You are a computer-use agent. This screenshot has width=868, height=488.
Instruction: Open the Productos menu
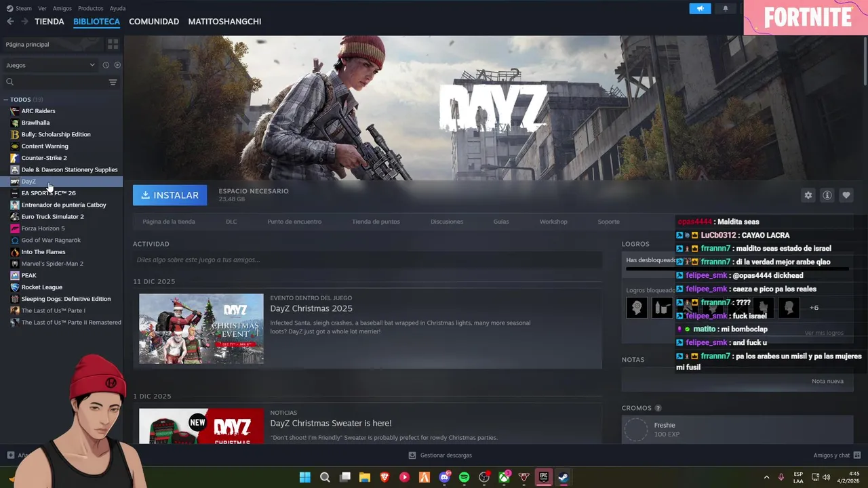point(91,8)
